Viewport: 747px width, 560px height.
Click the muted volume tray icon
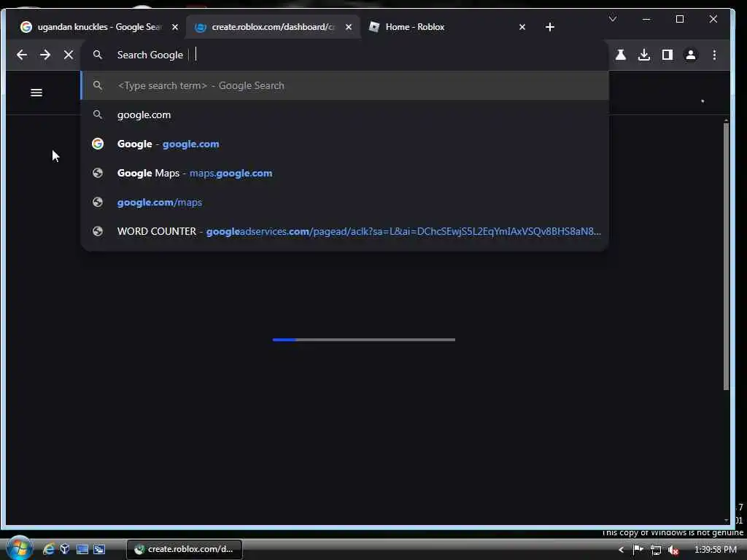point(673,550)
